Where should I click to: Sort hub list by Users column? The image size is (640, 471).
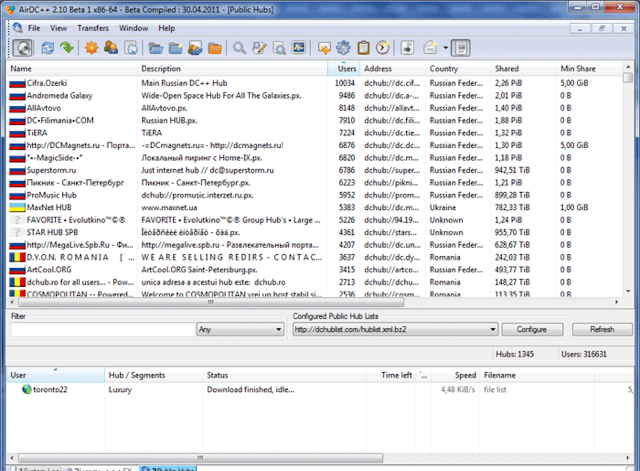344,69
